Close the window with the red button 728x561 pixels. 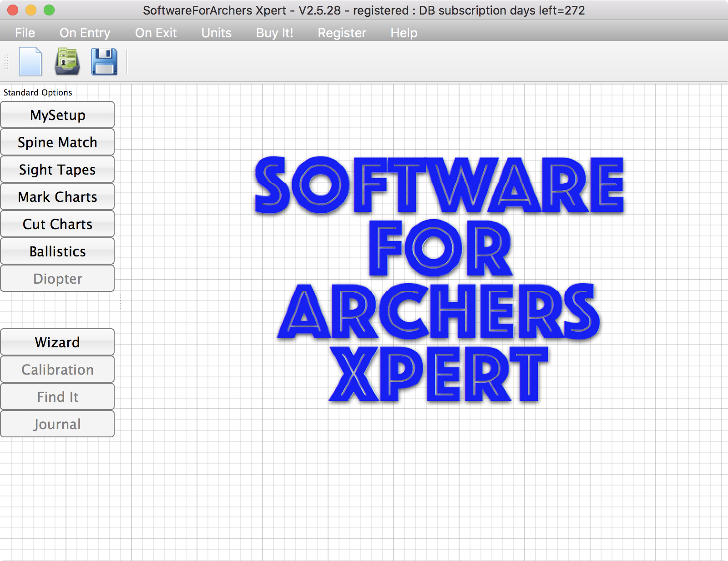click(x=13, y=10)
